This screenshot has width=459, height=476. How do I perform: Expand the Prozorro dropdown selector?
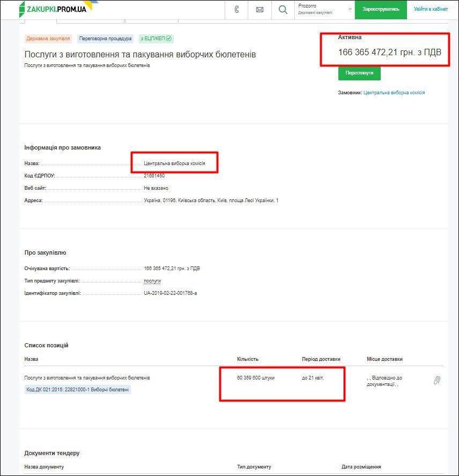324,10
